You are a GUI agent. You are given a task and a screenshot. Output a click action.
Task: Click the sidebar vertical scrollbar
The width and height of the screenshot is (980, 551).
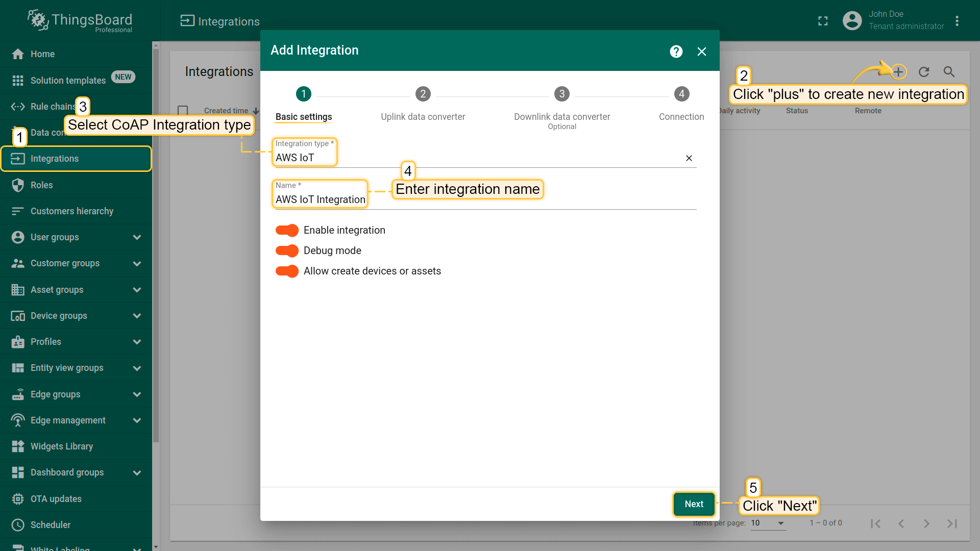click(x=156, y=245)
